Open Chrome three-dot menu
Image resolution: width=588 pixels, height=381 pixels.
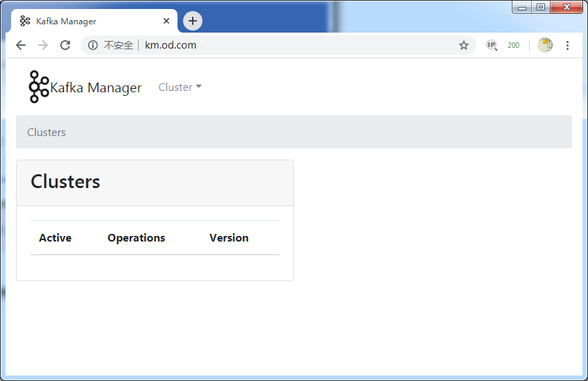point(567,45)
